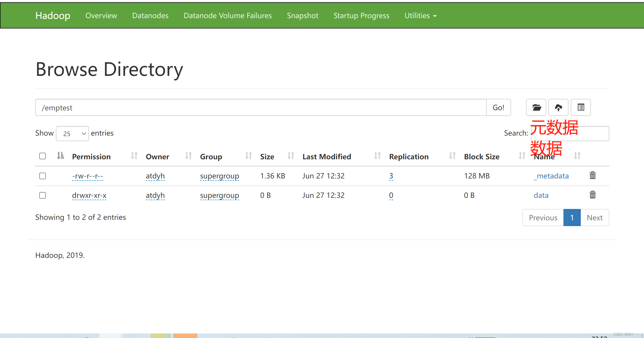Sort table by Owner column arrows
644x338 pixels.
coord(189,156)
